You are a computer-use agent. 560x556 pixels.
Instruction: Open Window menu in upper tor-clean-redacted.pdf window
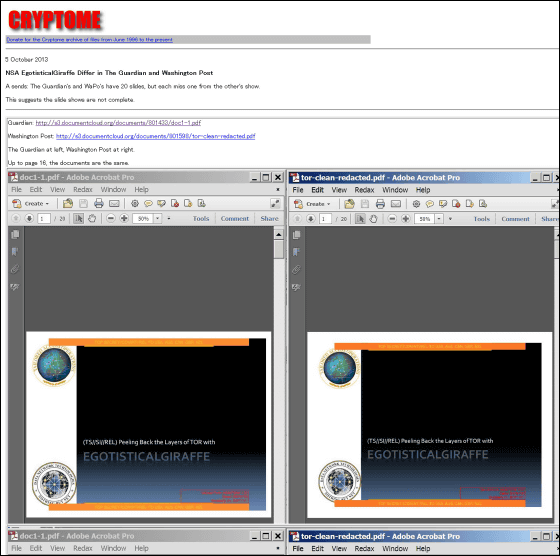click(x=395, y=190)
